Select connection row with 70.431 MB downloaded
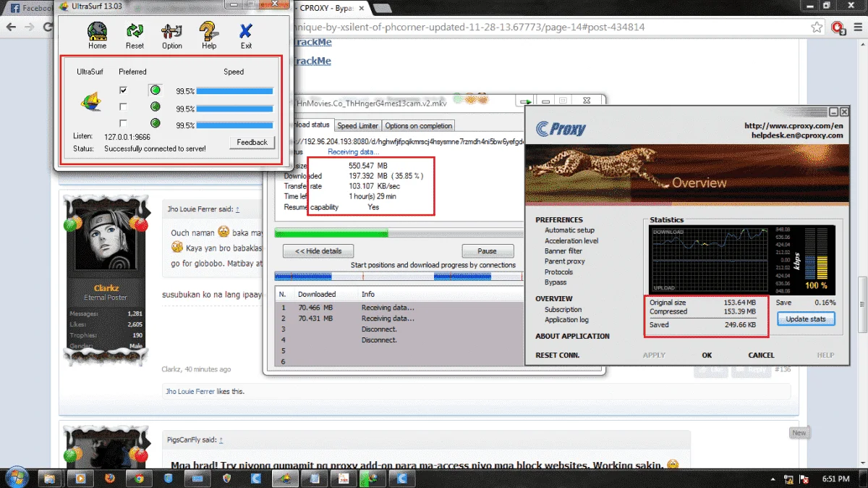This screenshot has width=868, height=488. [399, 319]
